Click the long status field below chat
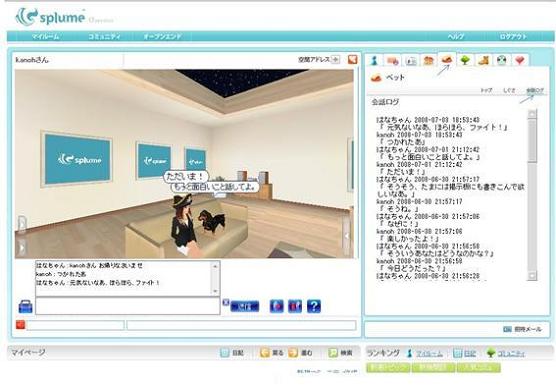This screenshot has width=556, height=385. pyautogui.click(x=241, y=325)
